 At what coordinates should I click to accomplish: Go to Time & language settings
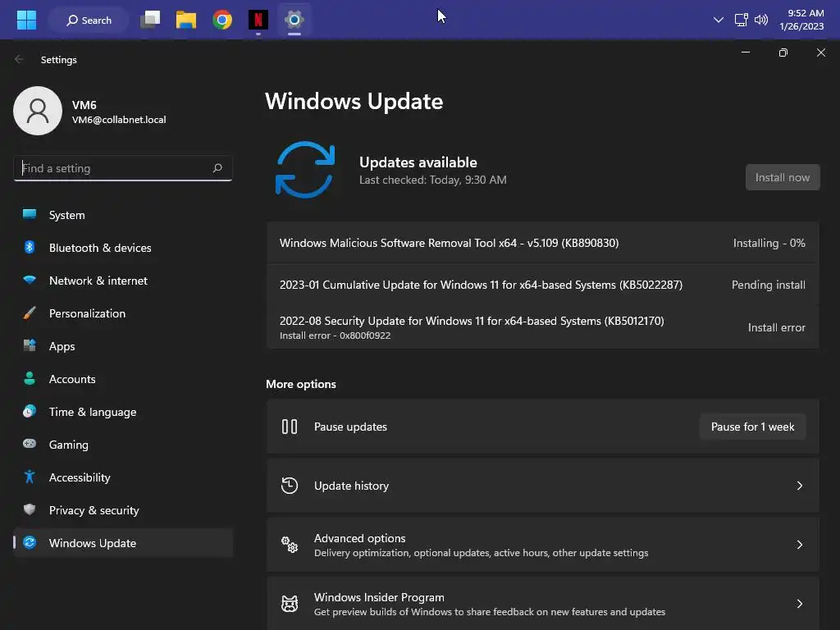[x=123, y=412]
